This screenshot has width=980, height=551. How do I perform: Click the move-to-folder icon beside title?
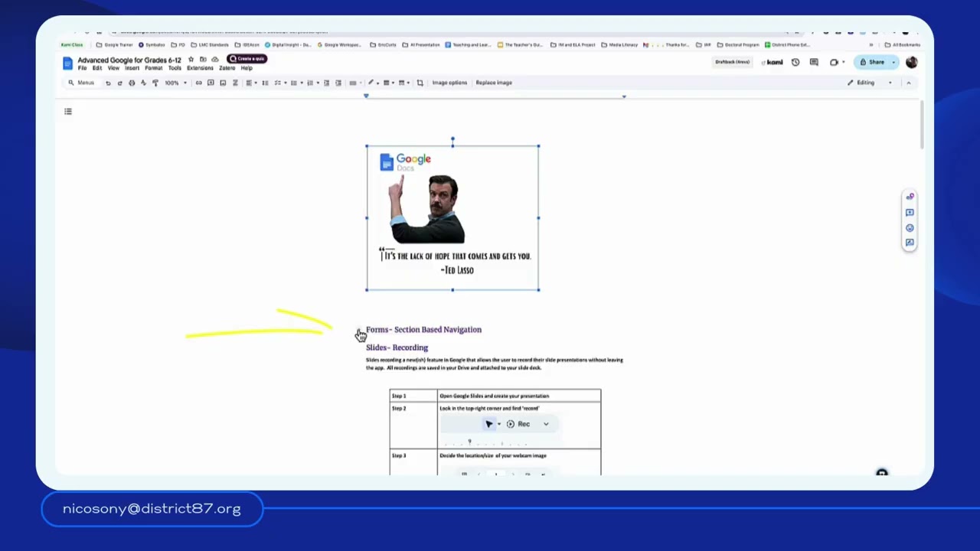[x=204, y=59]
